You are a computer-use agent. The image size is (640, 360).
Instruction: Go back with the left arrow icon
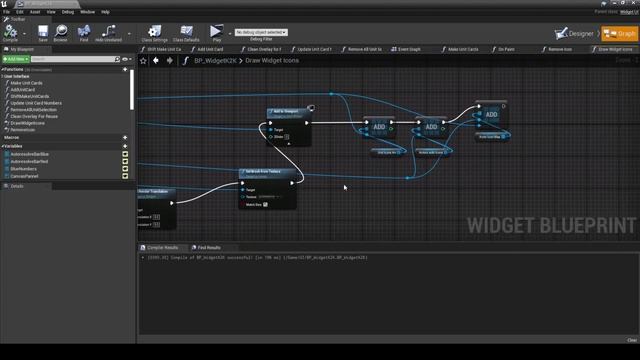pos(156,60)
